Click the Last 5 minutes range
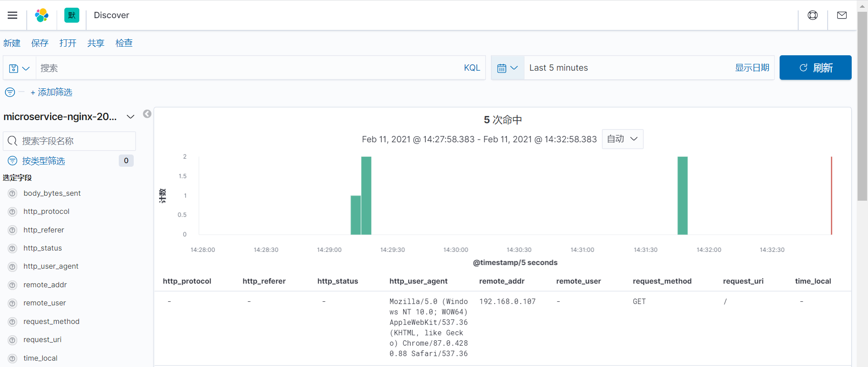The image size is (868, 367). point(558,68)
